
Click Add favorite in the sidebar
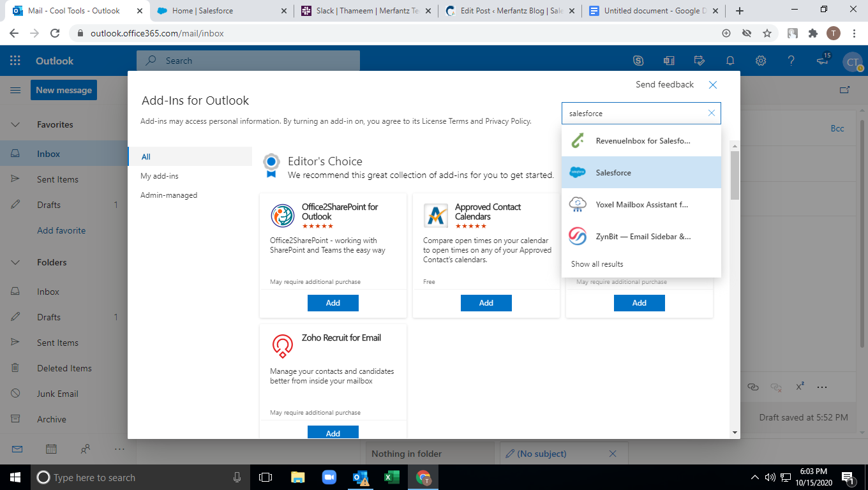[x=61, y=230]
